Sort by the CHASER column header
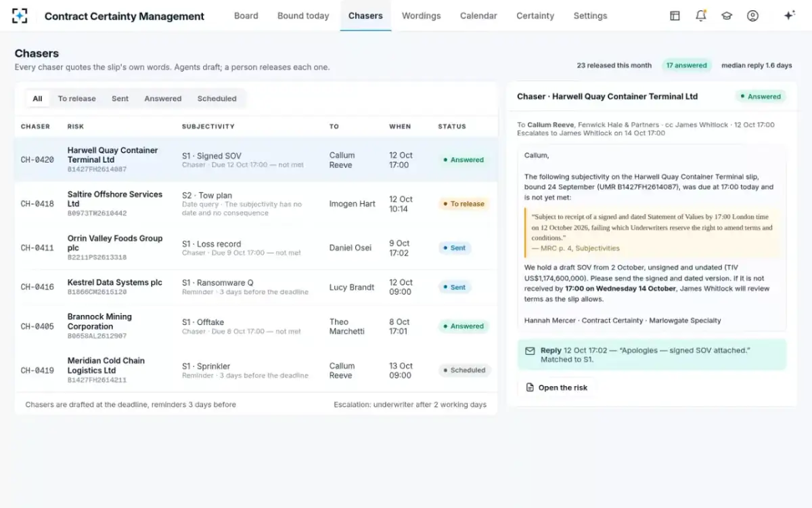Image resolution: width=812 pixels, height=508 pixels. 35,127
